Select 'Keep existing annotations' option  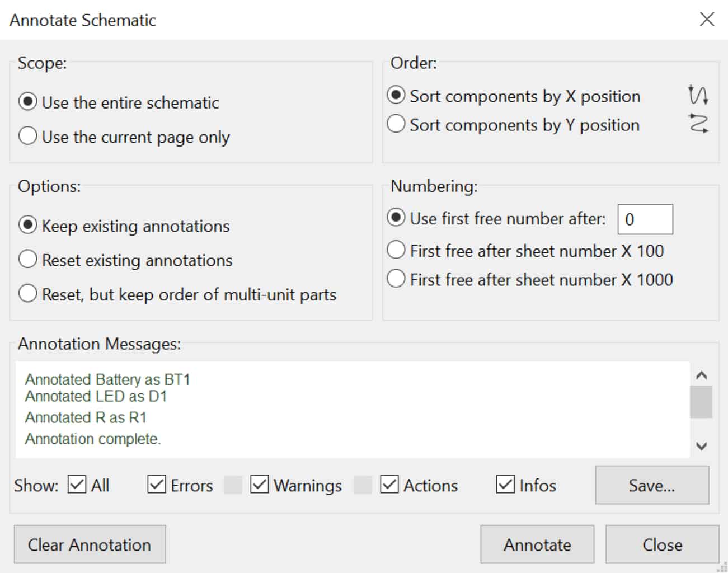point(27,224)
